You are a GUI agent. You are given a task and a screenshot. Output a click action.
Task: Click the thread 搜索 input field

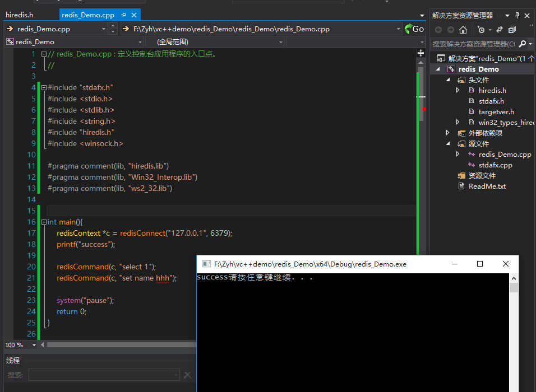coord(104,375)
